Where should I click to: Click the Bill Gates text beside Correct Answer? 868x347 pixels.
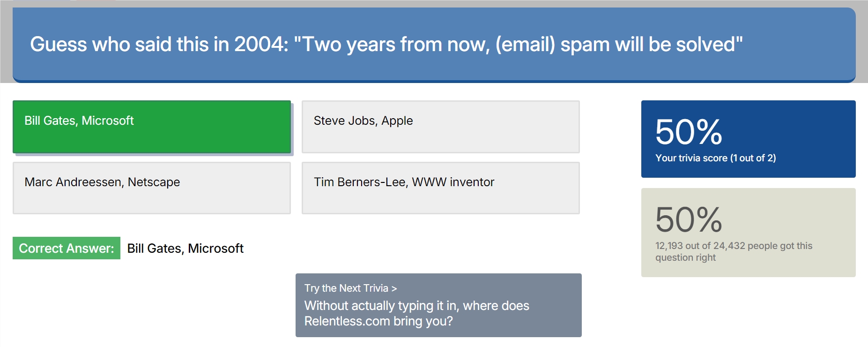tap(185, 248)
